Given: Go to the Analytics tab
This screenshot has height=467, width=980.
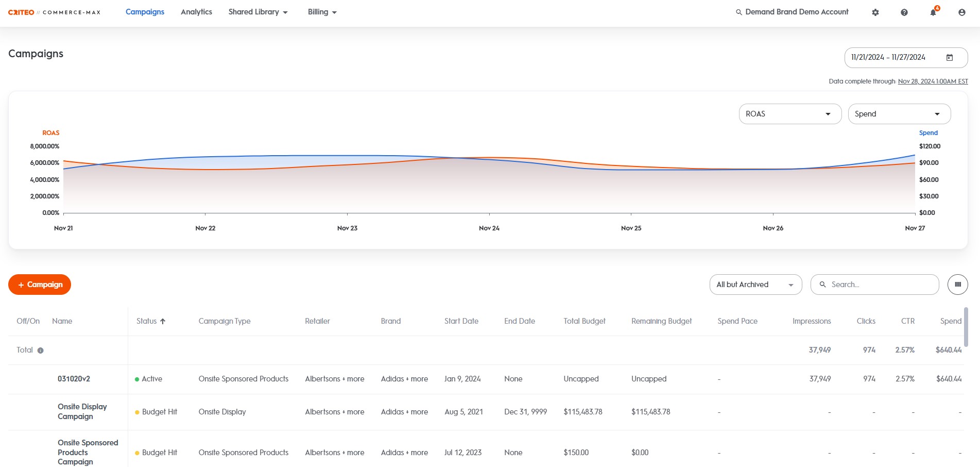Looking at the screenshot, I should (x=196, y=12).
